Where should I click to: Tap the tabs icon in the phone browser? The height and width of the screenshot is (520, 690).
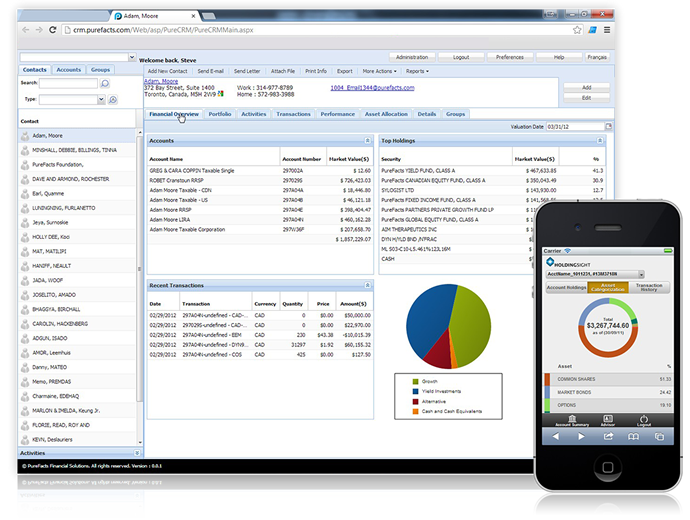coord(659,436)
